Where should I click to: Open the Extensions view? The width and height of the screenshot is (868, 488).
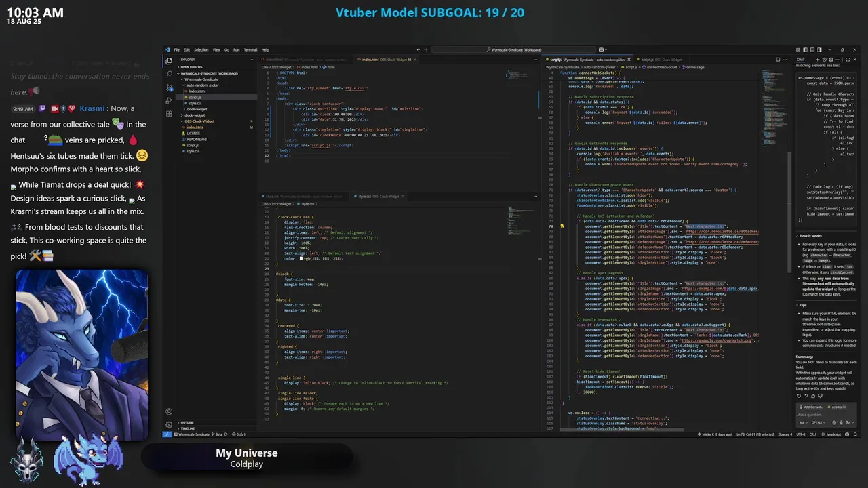click(x=169, y=113)
